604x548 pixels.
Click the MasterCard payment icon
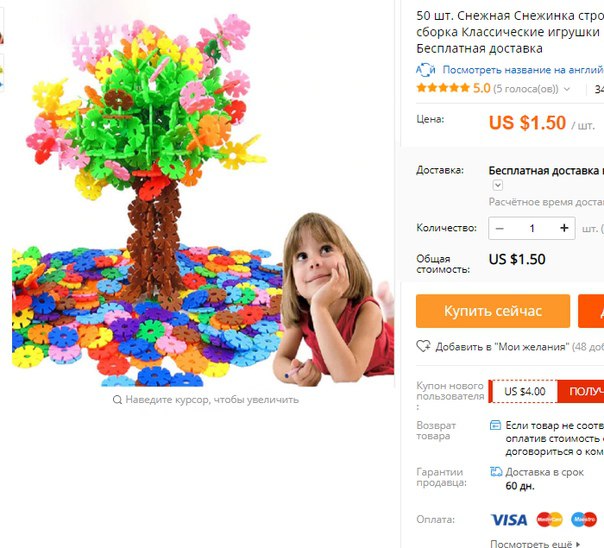pos(549,520)
